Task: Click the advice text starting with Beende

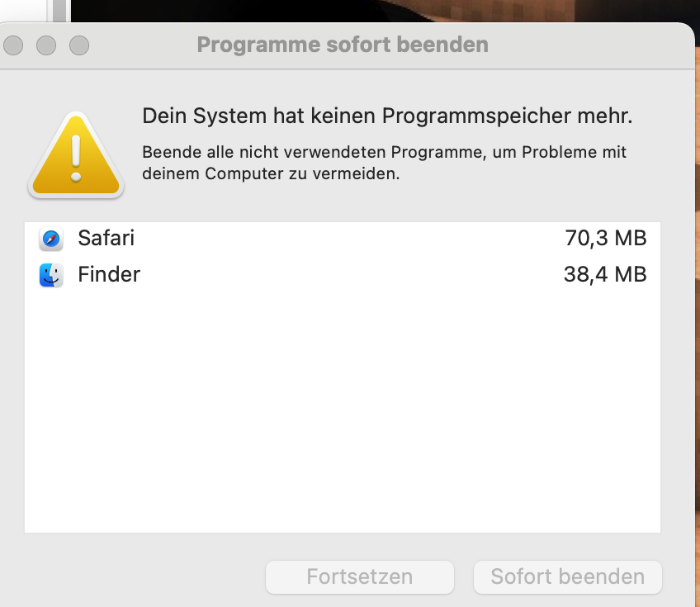Action: tap(384, 164)
